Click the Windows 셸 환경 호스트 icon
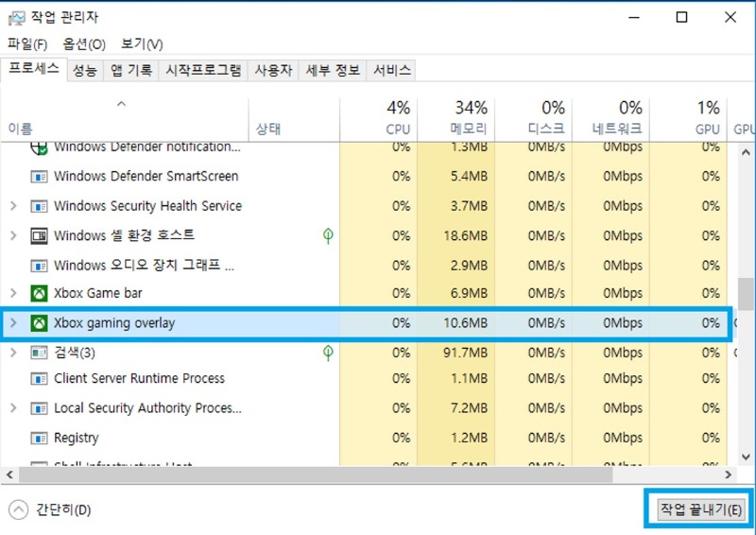 [39, 236]
